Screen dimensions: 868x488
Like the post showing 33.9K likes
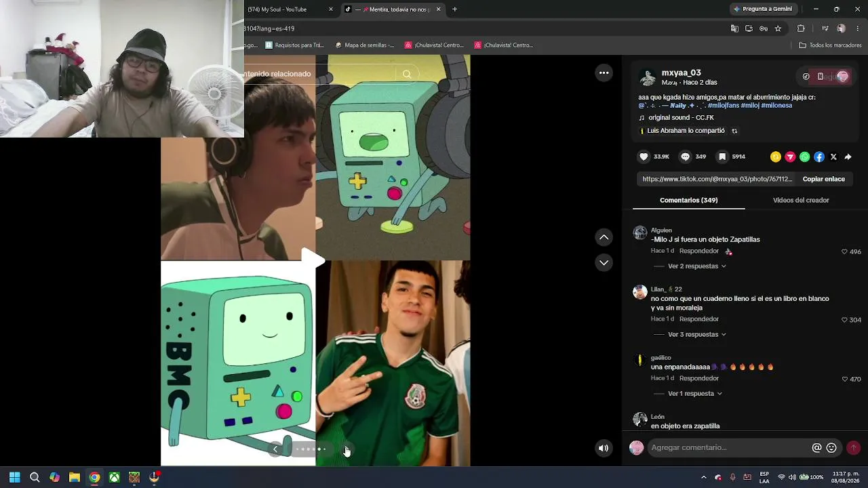[x=644, y=157]
